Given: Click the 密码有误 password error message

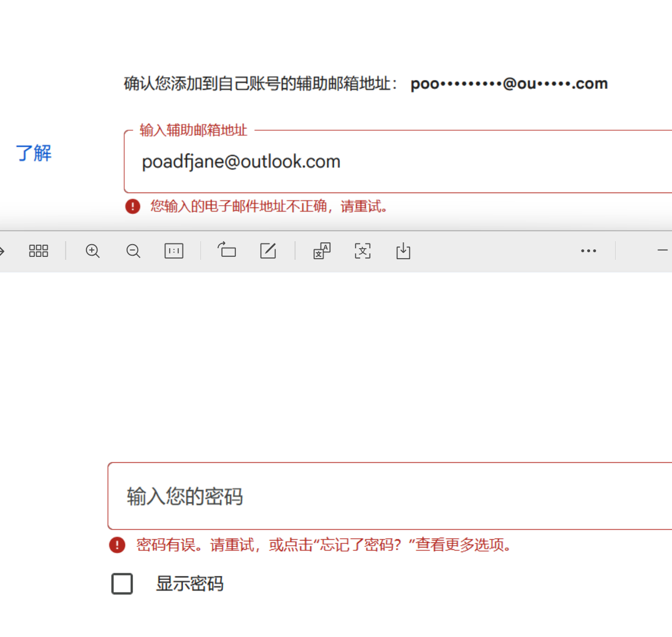Looking at the screenshot, I should (x=325, y=545).
